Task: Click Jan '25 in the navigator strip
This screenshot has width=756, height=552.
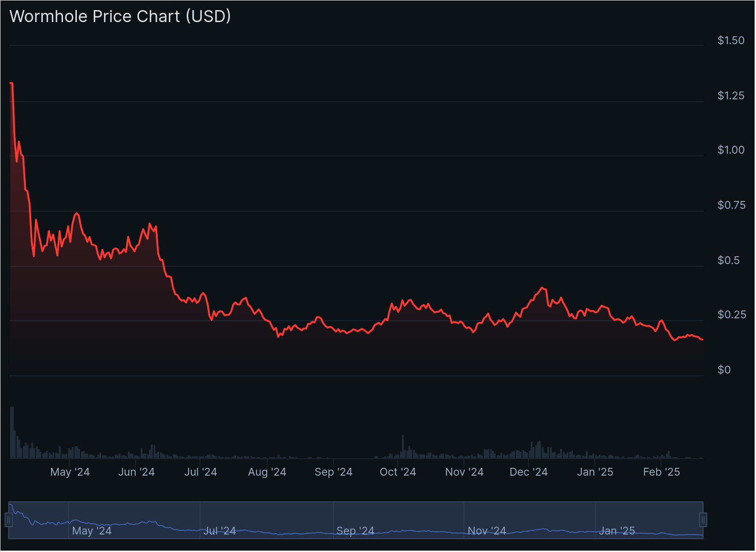Action: tap(617, 531)
